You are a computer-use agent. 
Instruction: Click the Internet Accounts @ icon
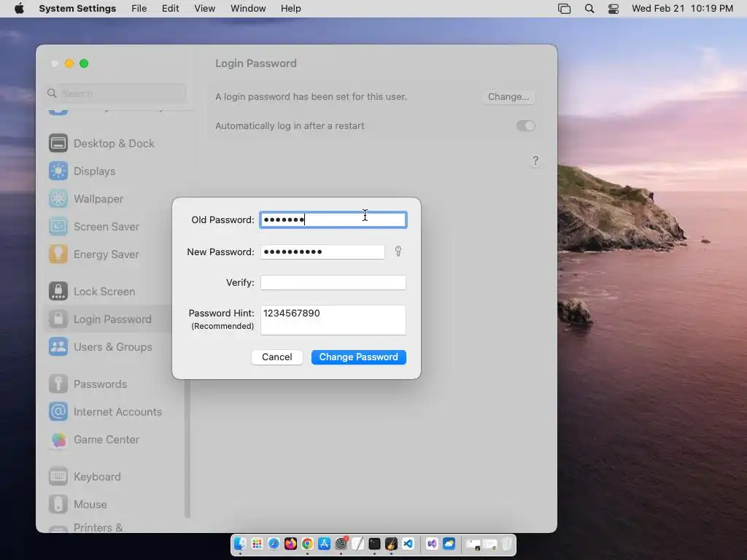click(x=58, y=411)
